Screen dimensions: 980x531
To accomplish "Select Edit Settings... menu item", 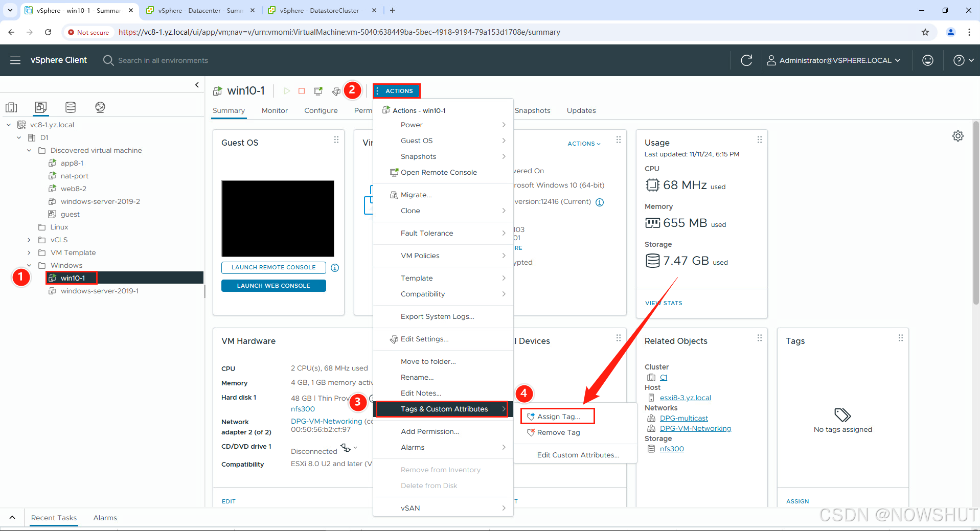I will point(443,339).
